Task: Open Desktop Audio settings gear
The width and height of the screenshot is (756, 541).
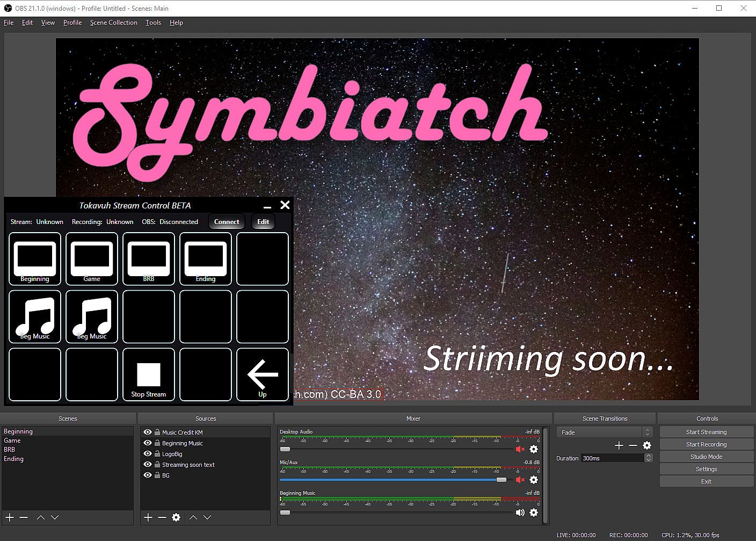Action: (534, 449)
